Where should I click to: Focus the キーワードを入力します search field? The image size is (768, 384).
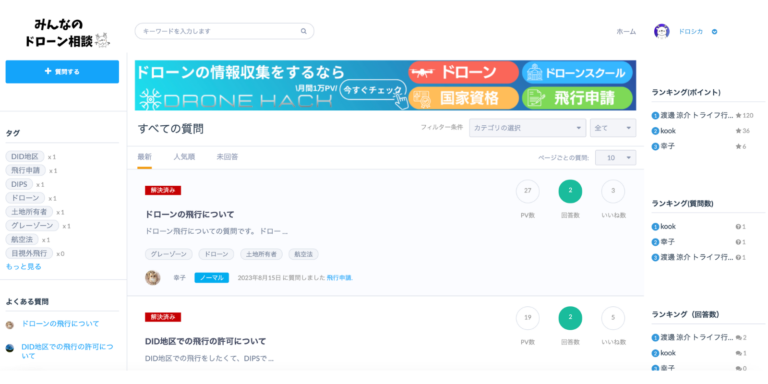pyautogui.click(x=224, y=31)
